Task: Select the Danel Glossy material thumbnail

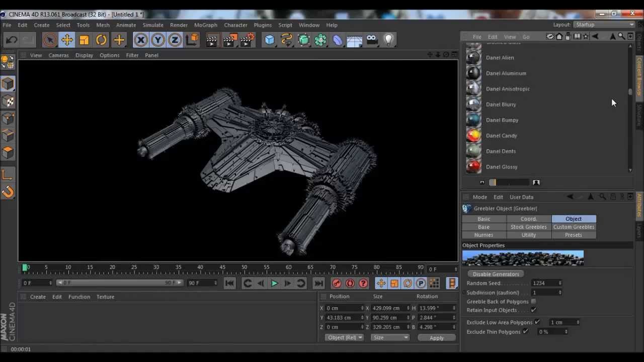Action: (x=473, y=167)
